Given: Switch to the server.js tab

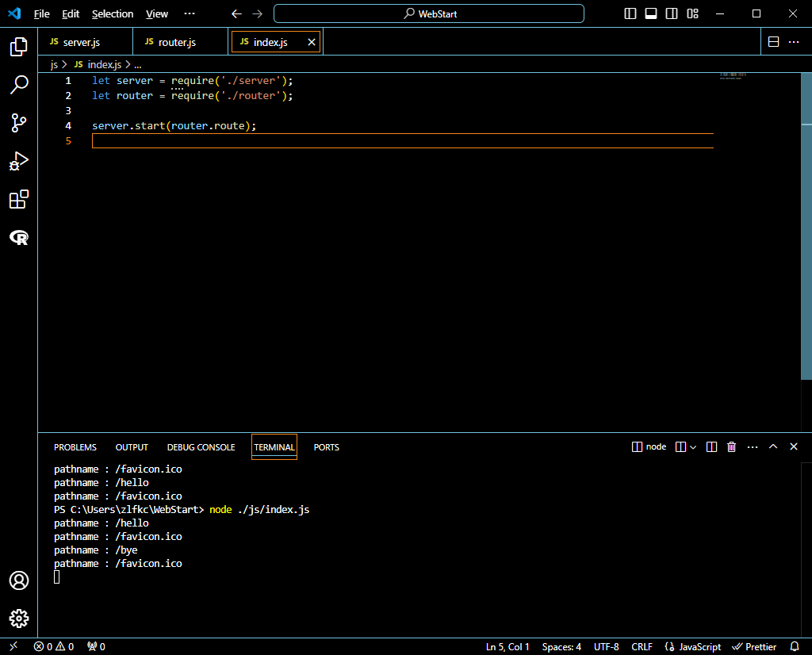Looking at the screenshot, I should pyautogui.click(x=86, y=42).
